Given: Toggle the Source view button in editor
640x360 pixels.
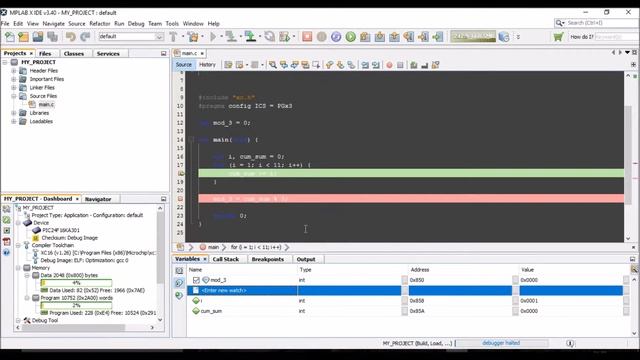Looking at the screenshot, I should (184, 65).
